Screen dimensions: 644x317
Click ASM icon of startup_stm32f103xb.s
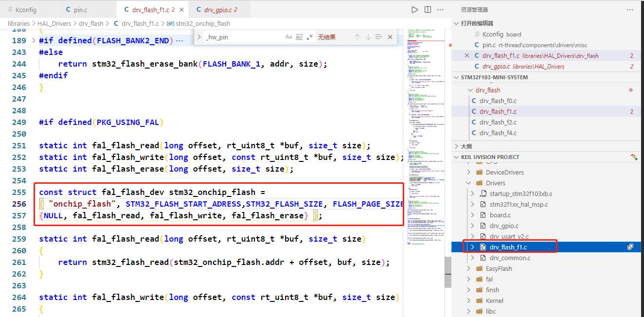tap(483, 194)
